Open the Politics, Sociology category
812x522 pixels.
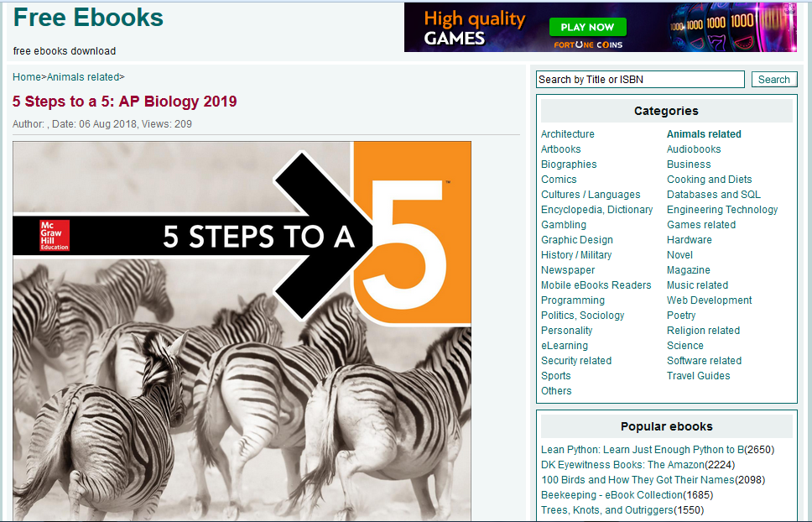(x=583, y=315)
